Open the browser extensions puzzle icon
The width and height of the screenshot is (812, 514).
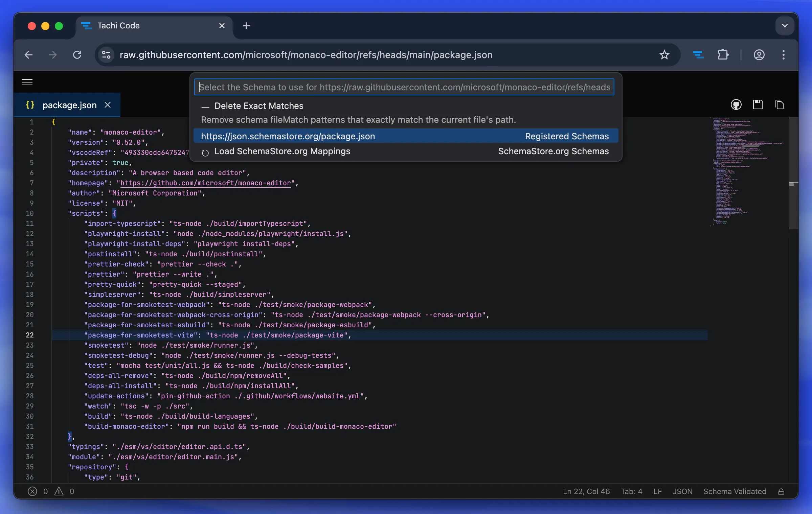723,55
